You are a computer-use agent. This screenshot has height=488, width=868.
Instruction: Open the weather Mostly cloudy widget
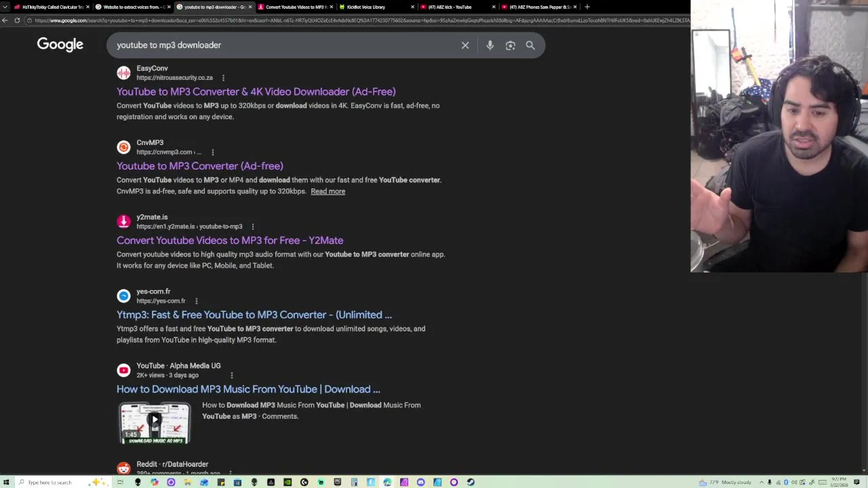coord(725,482)
